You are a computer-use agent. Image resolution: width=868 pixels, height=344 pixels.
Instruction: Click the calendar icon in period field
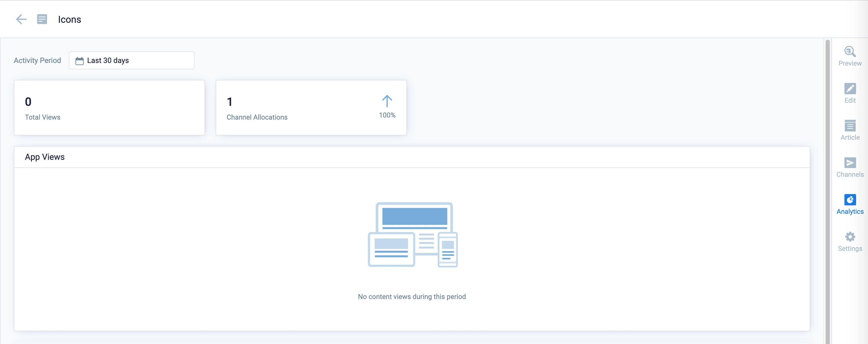(79, 61)
